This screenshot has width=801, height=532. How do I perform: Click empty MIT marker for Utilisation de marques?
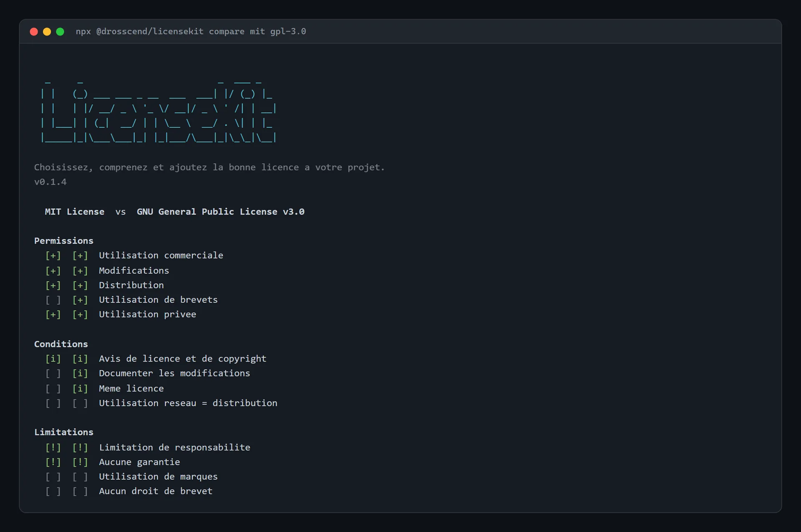tap(53, 477)
